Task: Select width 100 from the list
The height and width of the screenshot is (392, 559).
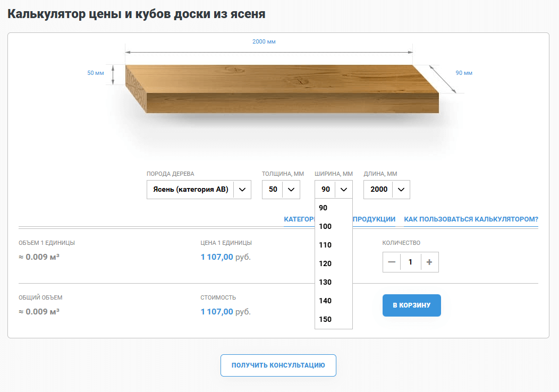Action: [325, 226]
